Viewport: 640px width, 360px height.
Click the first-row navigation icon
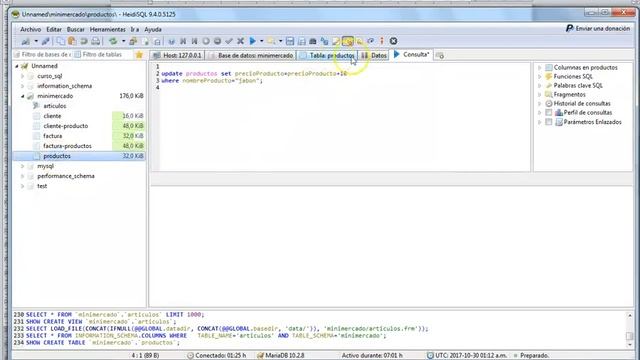click(x=183, y=41)
